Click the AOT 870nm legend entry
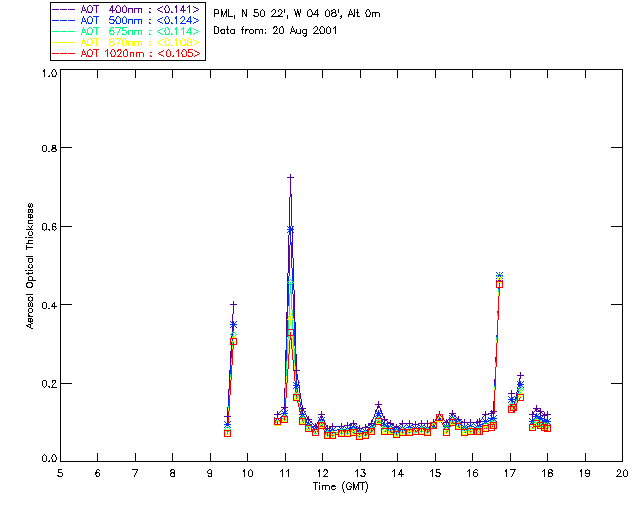The image size is (640, 512). (127, 42)
